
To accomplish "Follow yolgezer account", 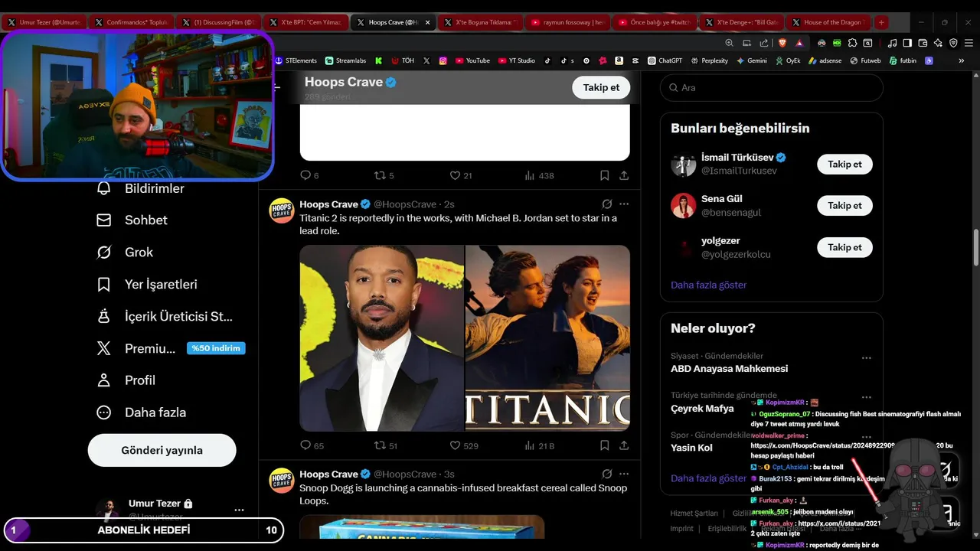I will (844, 247).
